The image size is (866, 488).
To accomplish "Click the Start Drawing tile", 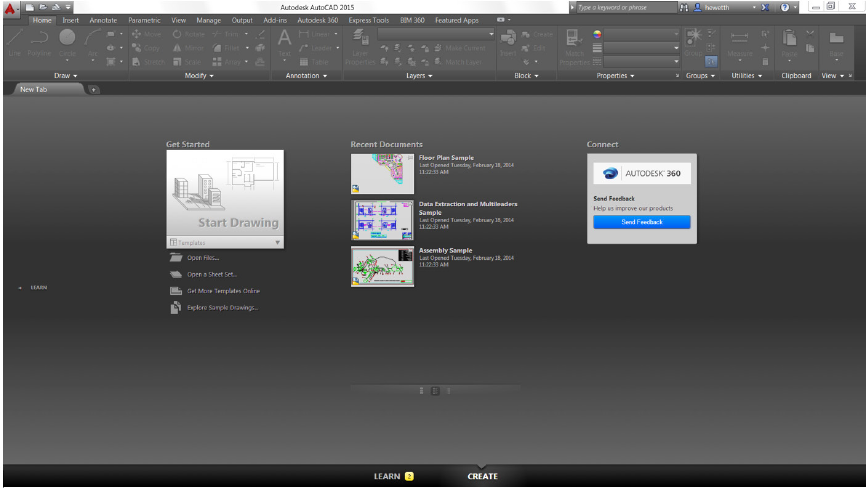I will click(225, 193).
